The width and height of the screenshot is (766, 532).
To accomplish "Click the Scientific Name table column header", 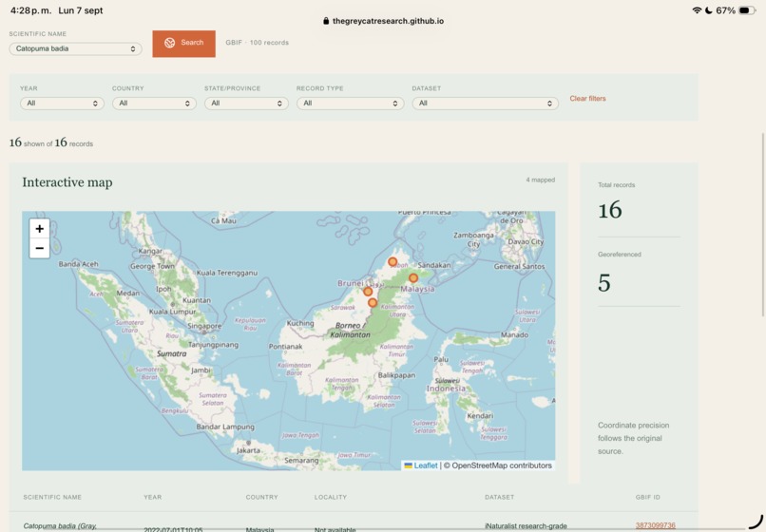I will [x=52, y=497].
